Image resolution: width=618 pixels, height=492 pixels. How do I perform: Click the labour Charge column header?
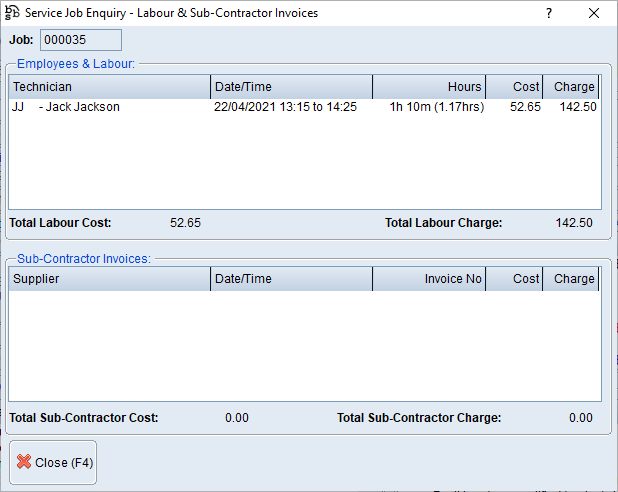tap(572, 87)
